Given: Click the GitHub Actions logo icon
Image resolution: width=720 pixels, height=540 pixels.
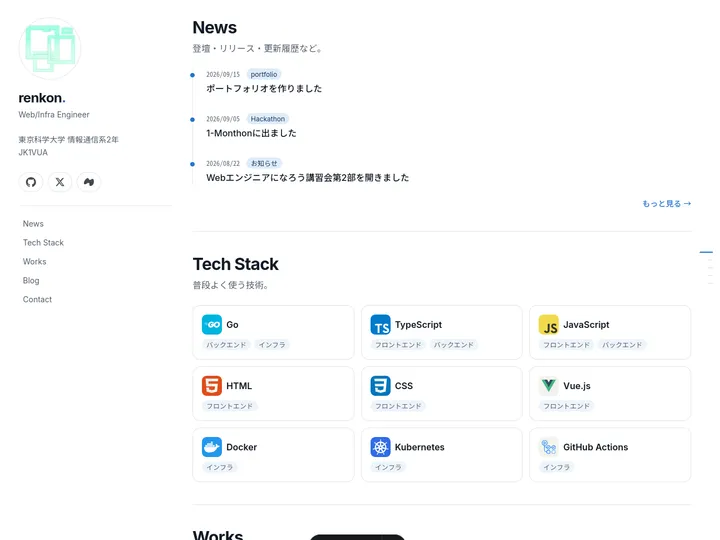Looking at the screenshot, I should [x=548, y=447].
